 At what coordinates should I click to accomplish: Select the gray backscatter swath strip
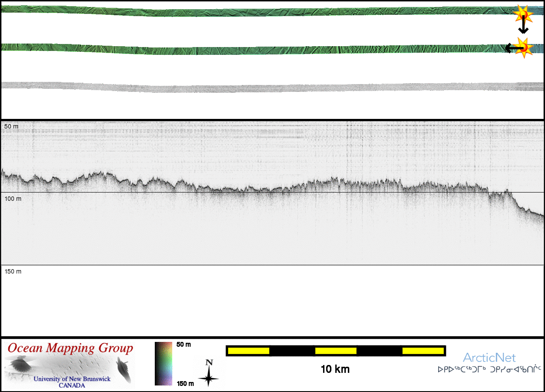pyautogui.click(x=262, y=87)
